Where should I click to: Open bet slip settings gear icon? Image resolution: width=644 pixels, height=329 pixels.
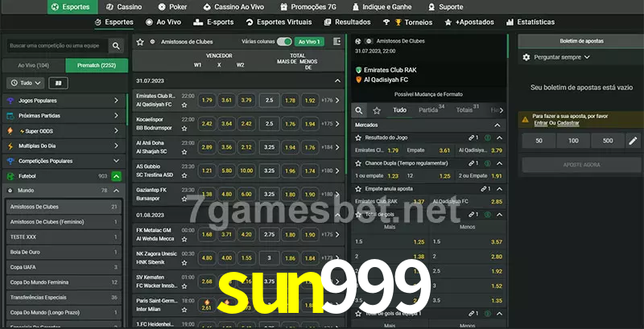tap(526, 57)
